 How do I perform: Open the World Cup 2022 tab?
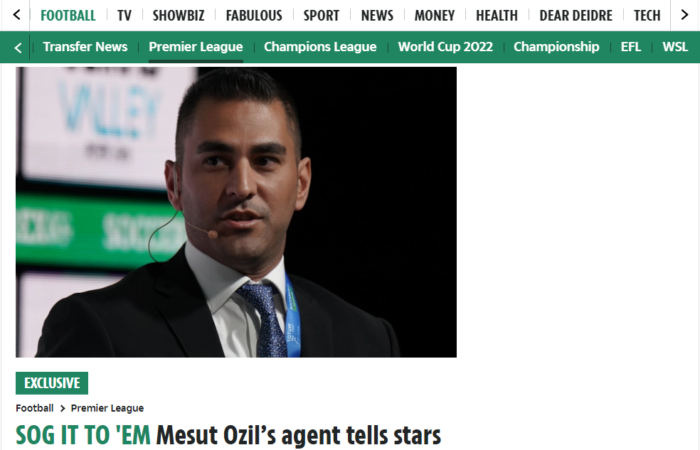(446, 46)
